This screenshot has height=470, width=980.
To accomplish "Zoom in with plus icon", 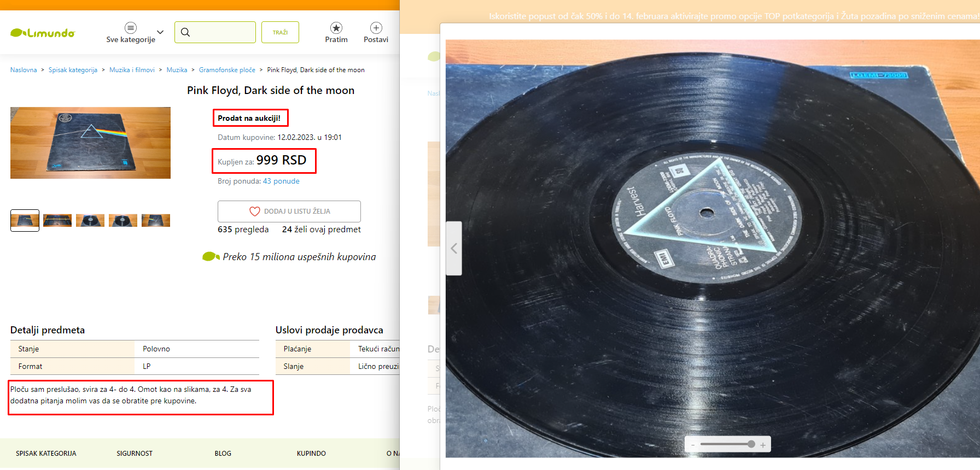I will [x=763, y=445].
